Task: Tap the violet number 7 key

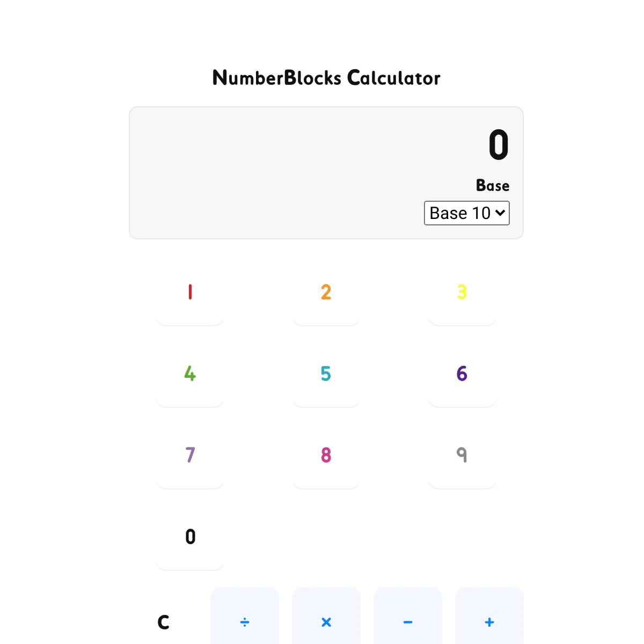Action: click(x=190, y=456)
